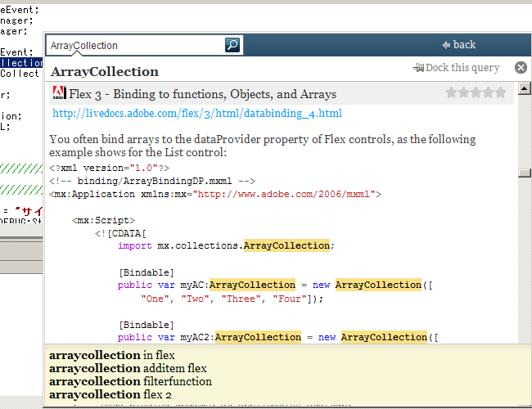Select suggestion 'arraycollection filterfunction'

[x=130, y=381]
